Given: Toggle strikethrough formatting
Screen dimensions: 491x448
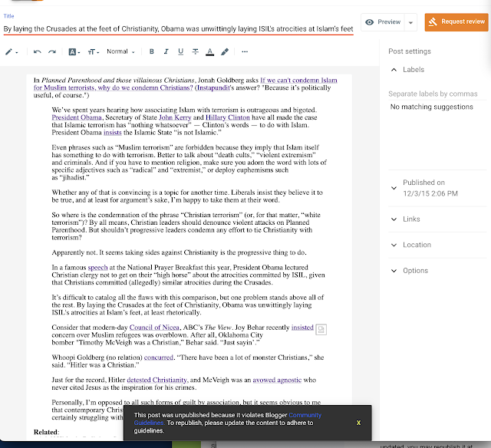Looking at the screenshot, I should click(195, 51).
